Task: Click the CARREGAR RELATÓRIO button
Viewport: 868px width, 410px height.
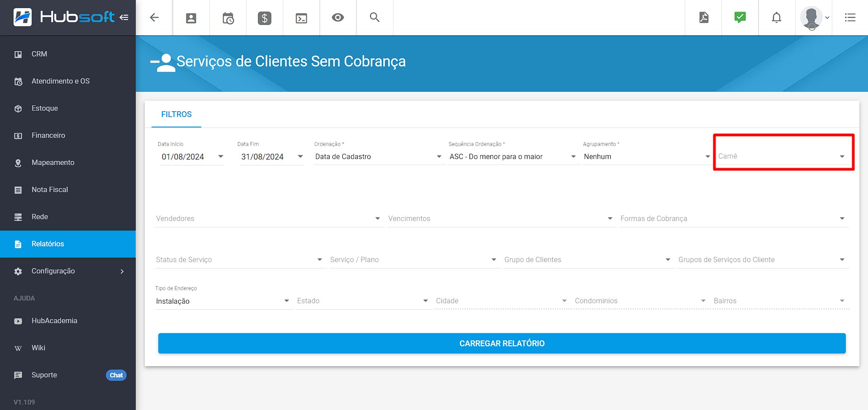Action: click(502, 344)
